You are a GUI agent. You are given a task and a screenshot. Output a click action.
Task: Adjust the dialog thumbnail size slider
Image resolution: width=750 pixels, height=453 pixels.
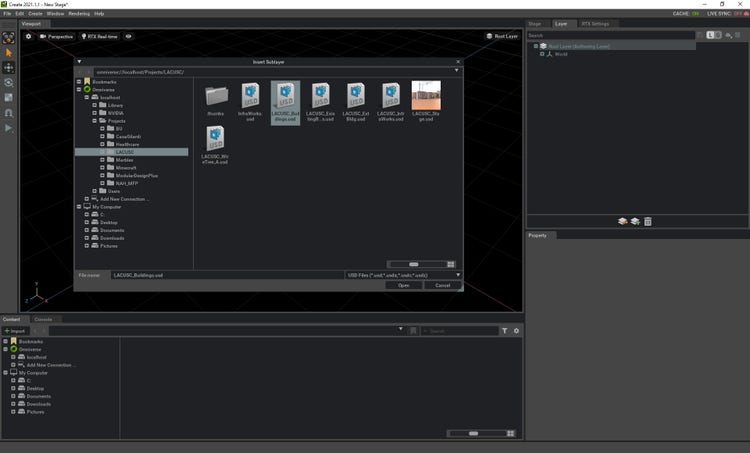tap(416, 265)
